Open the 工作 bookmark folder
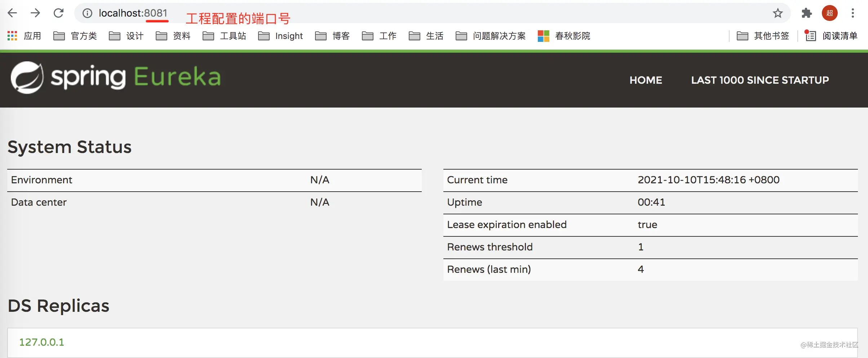 pyautogui.click(x=379, y=36)
